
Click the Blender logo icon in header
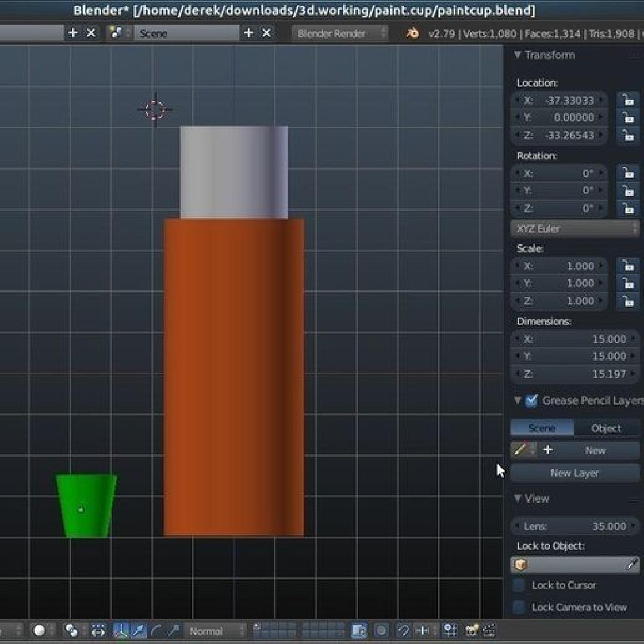tap(413, 33)
